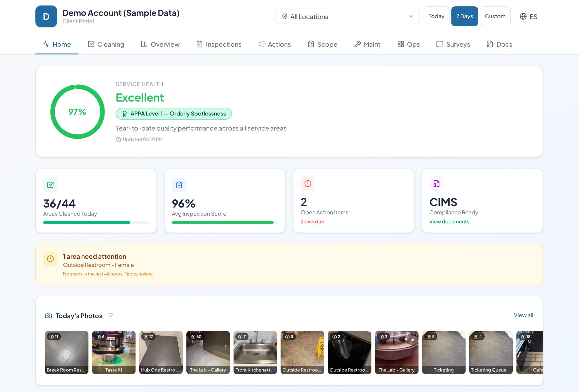The height and width of the screenshot is (392, 579).
Task: Click the clock icon beside Updated time
Action: tap(118, 139)
